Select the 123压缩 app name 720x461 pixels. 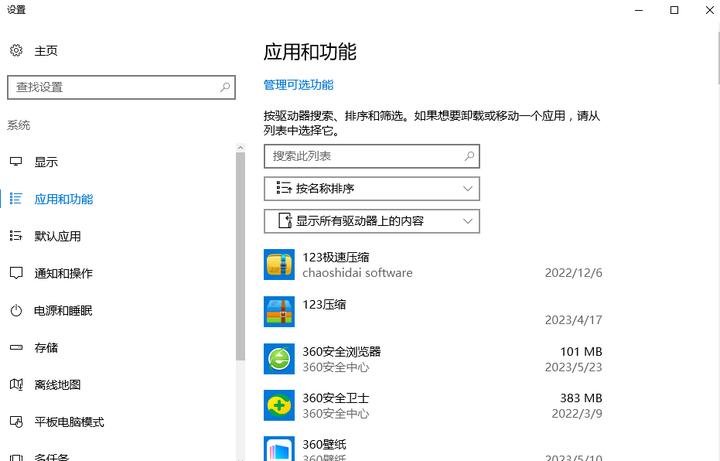coord(324,304)
